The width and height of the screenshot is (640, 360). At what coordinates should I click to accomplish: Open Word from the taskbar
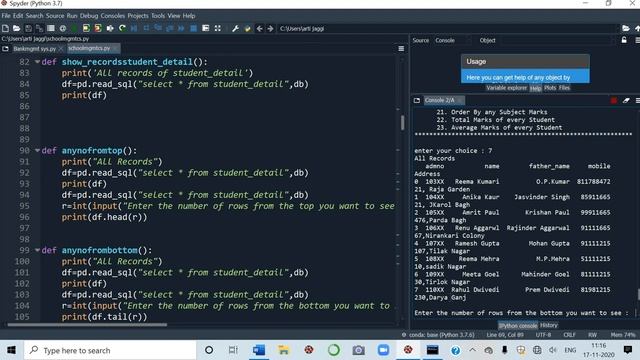point(258,350)
